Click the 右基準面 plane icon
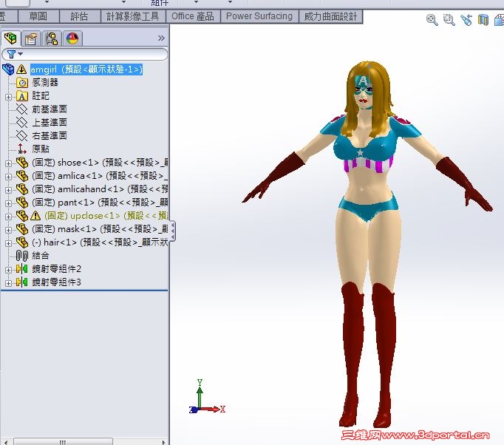Viewport: 504px width, 445px height. [22, 136]
